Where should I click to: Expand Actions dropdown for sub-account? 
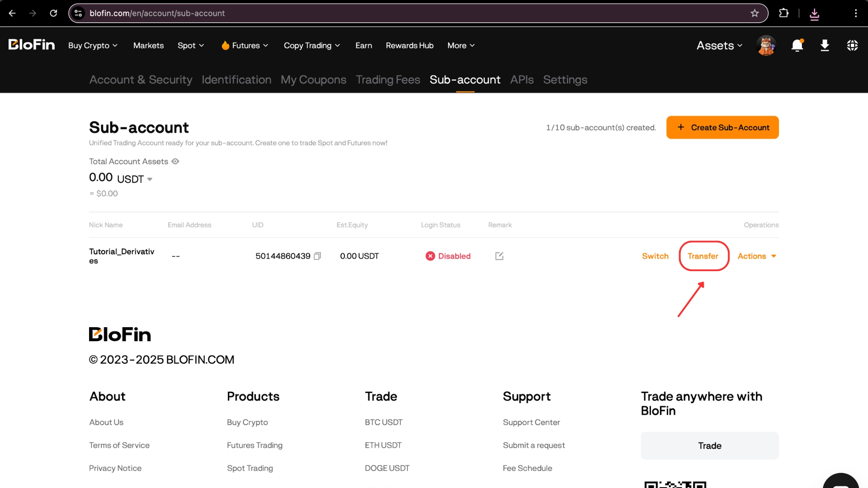[x=757, y=256]
